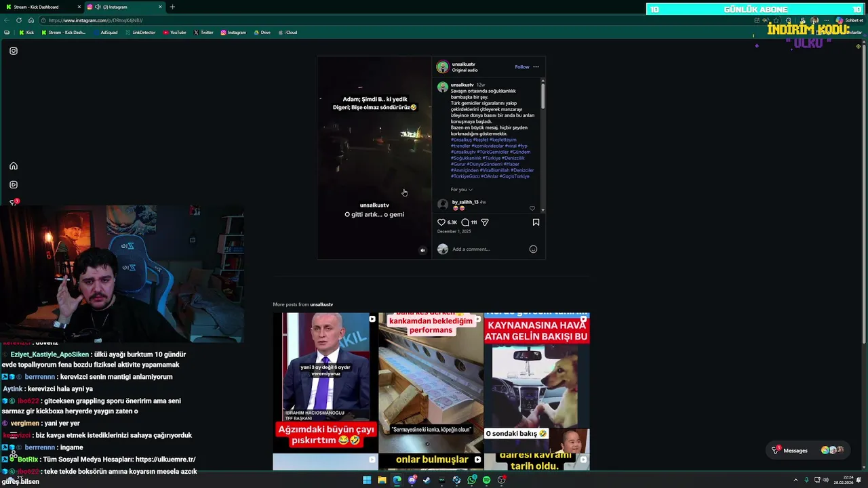
Task: Open WhatsApp from the taskbar
Action: (471, 480)
